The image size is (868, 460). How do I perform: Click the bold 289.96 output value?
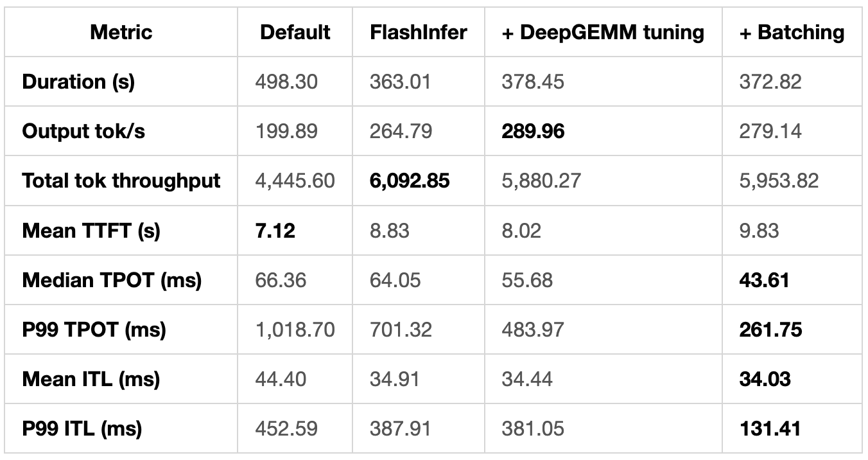tap(534, 131)
